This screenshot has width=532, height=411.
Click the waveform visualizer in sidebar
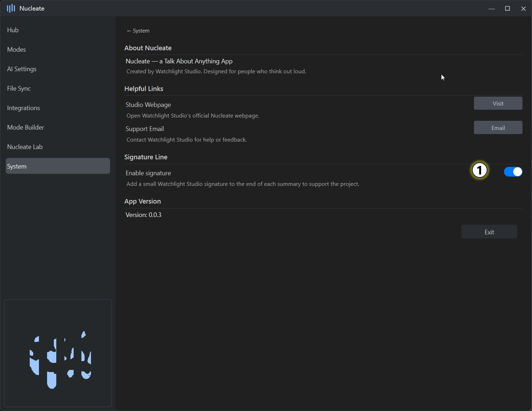58,353
